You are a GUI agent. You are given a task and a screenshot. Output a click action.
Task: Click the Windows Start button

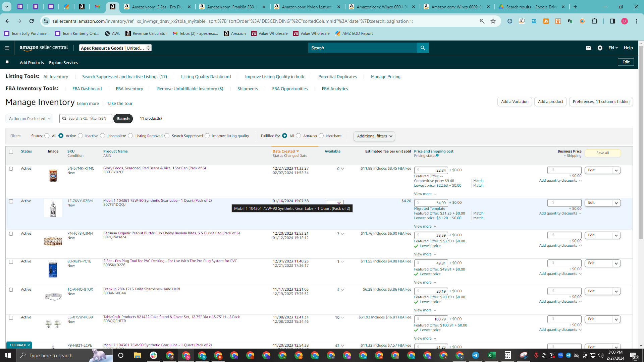click(8, 355)
